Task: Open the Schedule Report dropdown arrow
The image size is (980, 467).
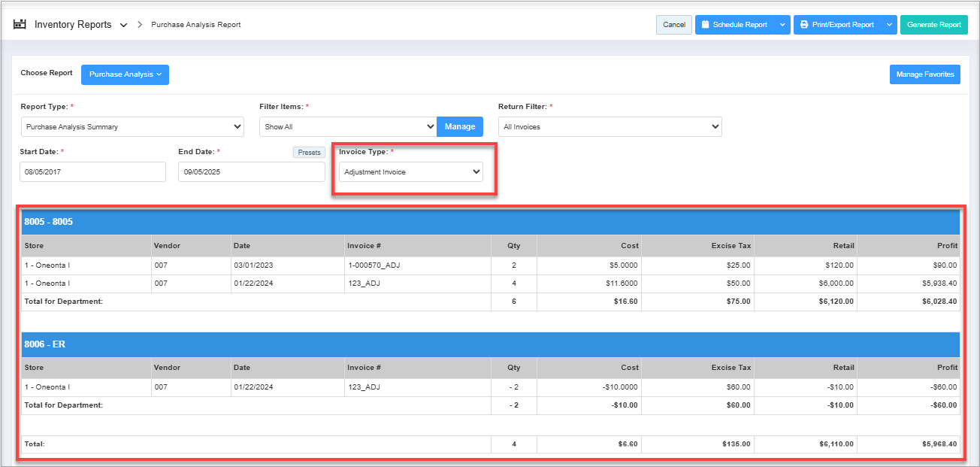Action: tap(782, 25)
